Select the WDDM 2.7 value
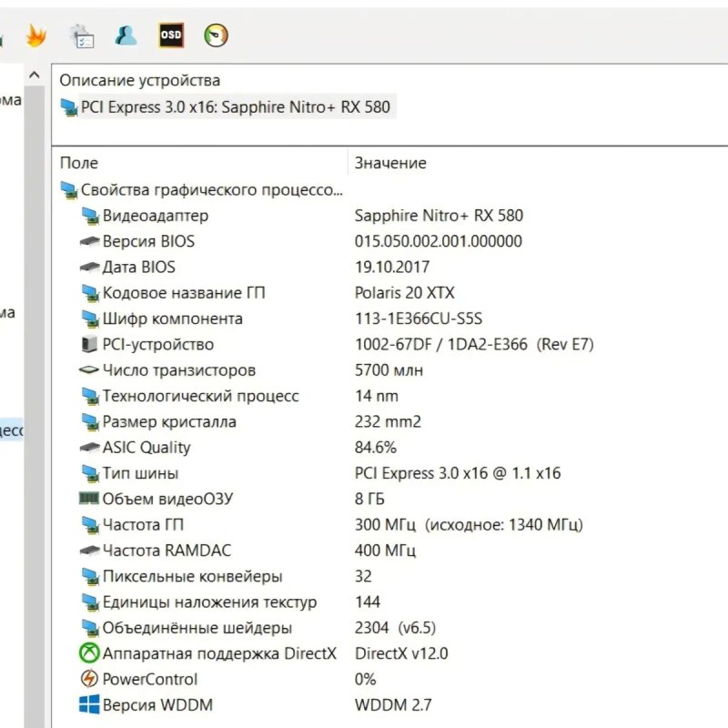The height and width of the screenshot is (728, 728). point(393,704)
